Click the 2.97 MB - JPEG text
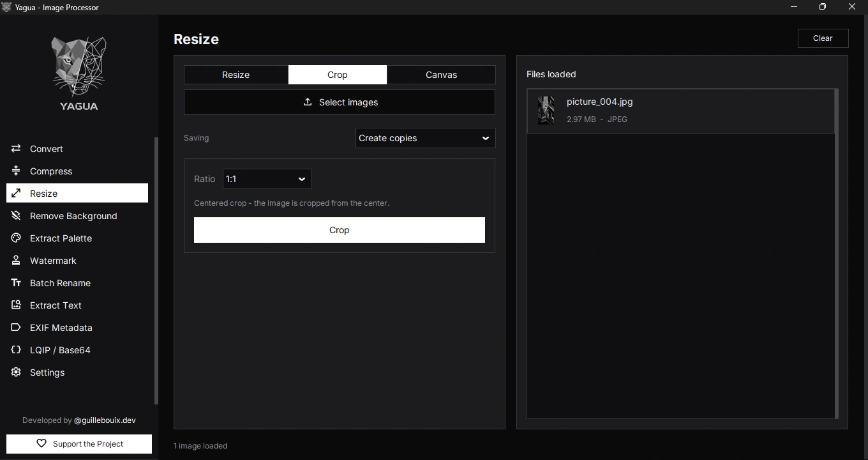The width and height of the screenshot is (868, 460). point(597,119)
